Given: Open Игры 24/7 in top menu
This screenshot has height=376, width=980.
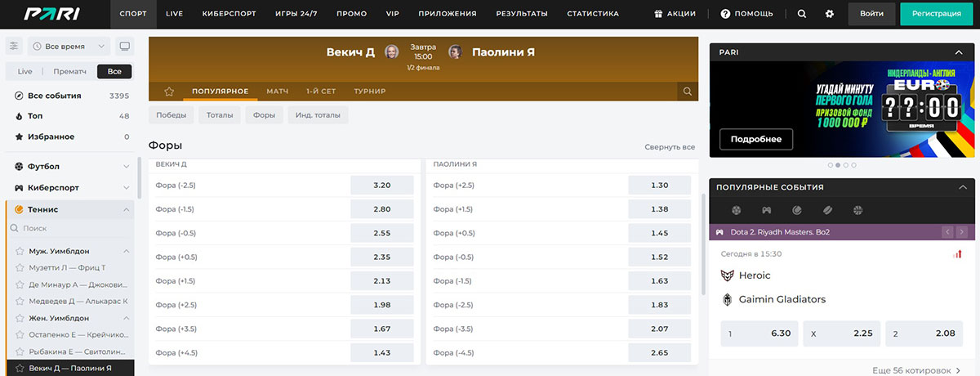Looking at the screenshot, I should [296, 14].
